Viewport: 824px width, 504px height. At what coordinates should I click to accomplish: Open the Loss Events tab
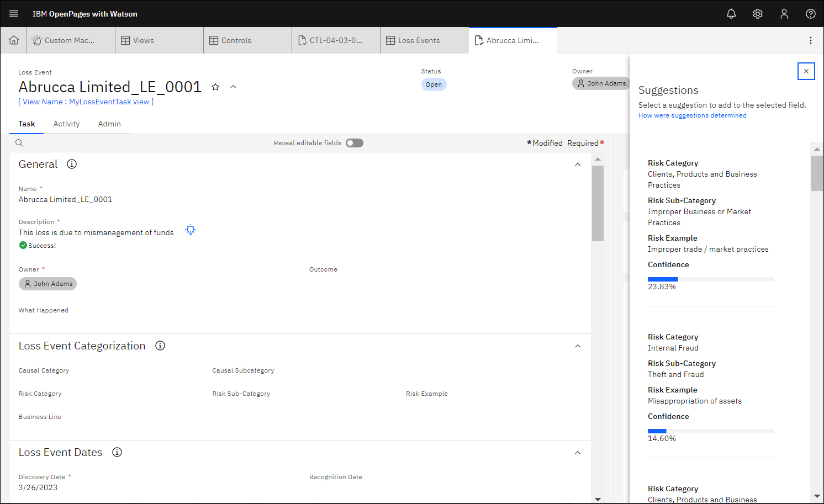click(x=419, y=40)
